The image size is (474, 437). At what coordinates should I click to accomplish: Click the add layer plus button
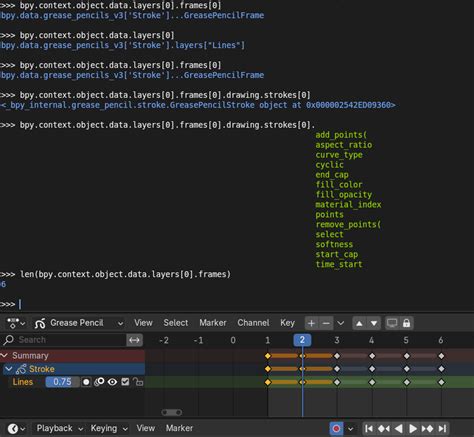coord(311,323)
